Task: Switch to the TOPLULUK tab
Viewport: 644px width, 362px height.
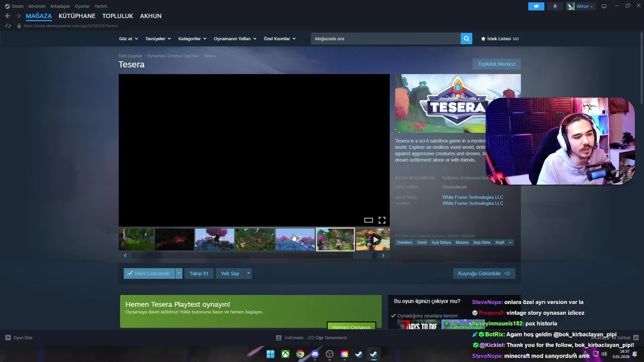Action: pos(118,16)
